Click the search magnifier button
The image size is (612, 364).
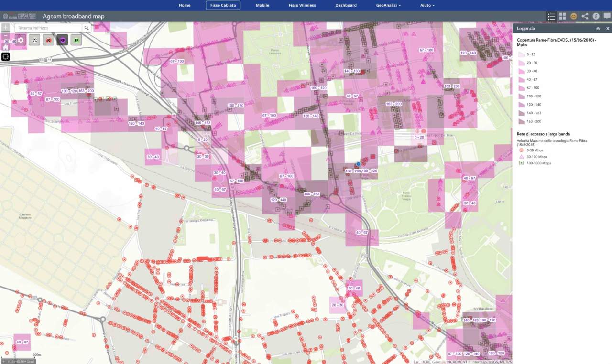tap(86, 28)
